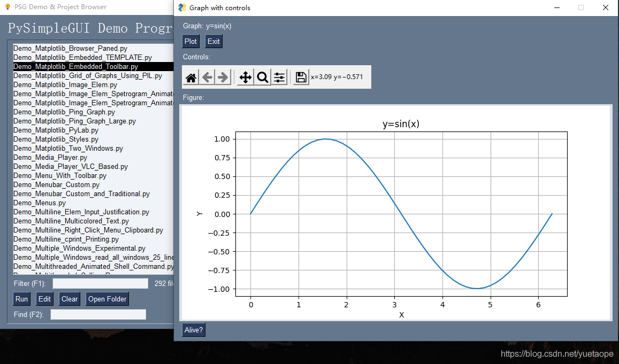
Task: Open Configure subplots settings
Action: (x=279, y=77)
